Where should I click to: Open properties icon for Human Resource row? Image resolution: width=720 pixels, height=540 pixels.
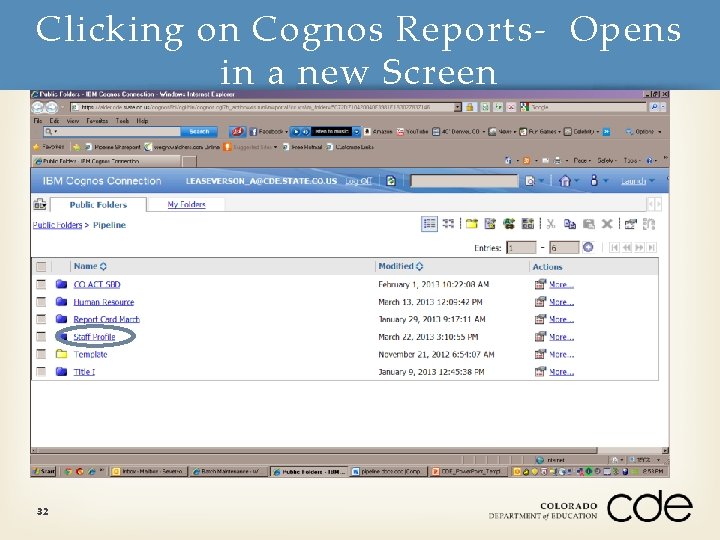coord(540,302)
